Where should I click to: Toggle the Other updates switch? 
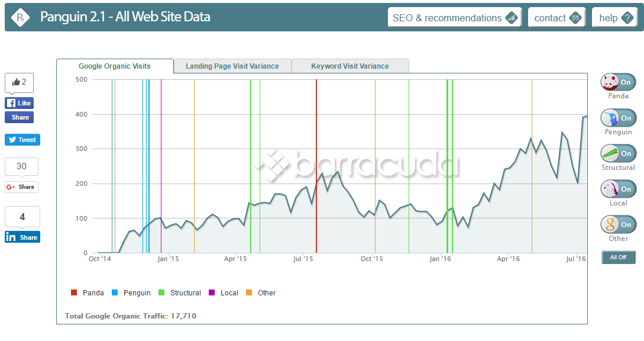pyautogui.click(x=618, y=224)
